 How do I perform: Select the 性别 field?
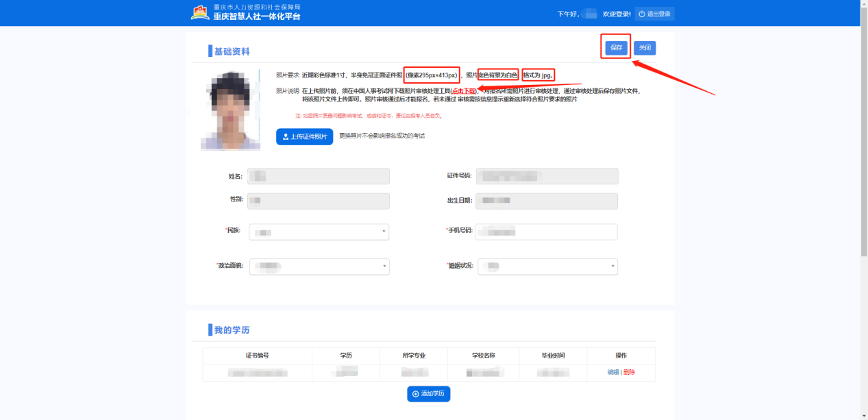[319, 201]
